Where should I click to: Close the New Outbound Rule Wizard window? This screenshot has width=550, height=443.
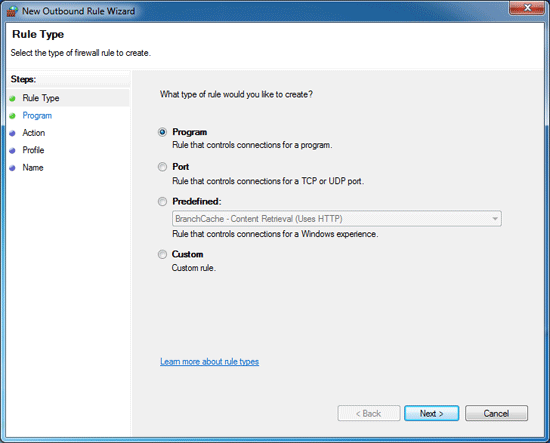527,8
